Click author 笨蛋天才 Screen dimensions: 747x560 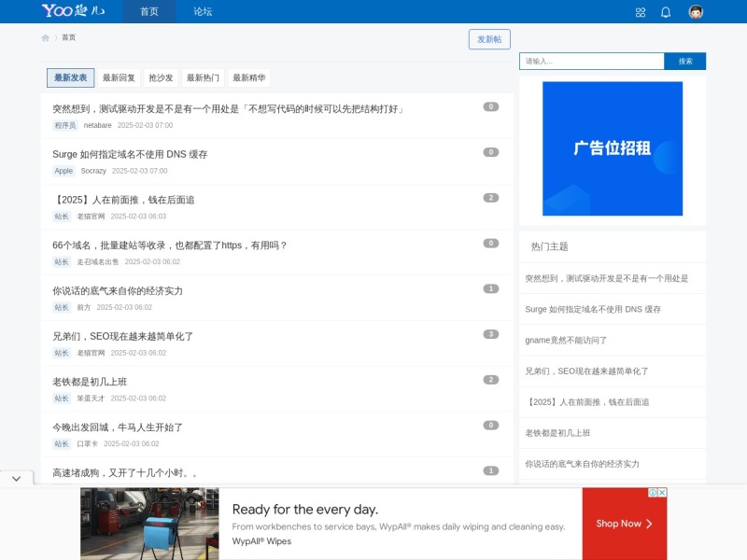tap(91, 399)
